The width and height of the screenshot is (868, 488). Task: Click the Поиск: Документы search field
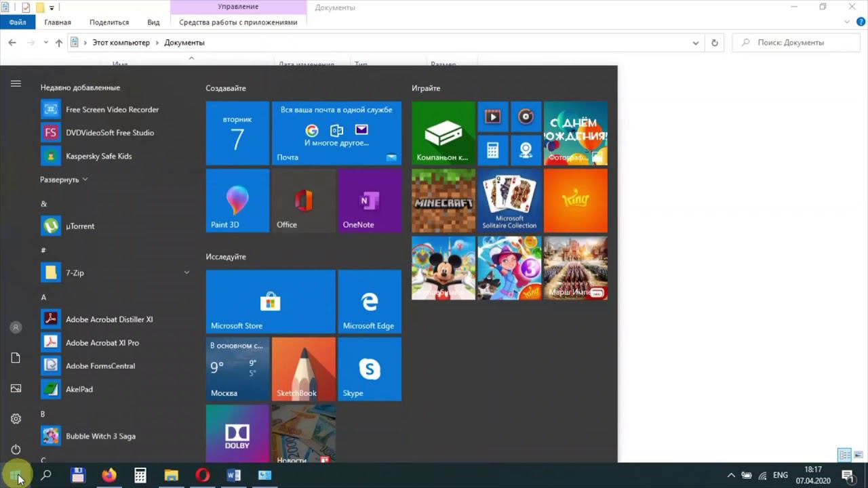[x=796, y=43]
